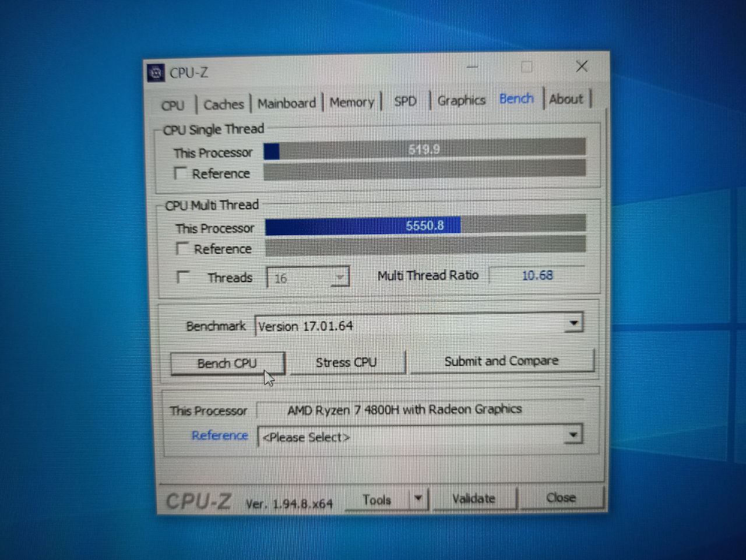Open the Mainboard tab
The height and width of the screenshot is (560, 746).
[286, 104]
